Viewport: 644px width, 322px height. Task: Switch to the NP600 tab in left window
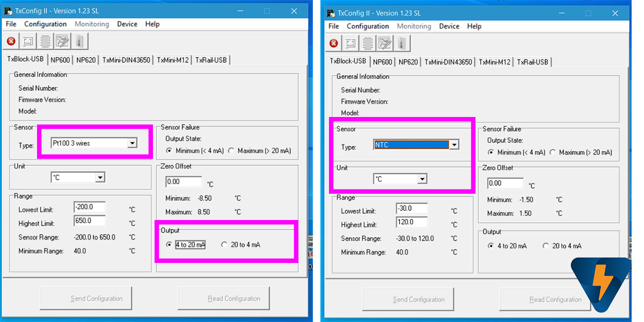60,60
